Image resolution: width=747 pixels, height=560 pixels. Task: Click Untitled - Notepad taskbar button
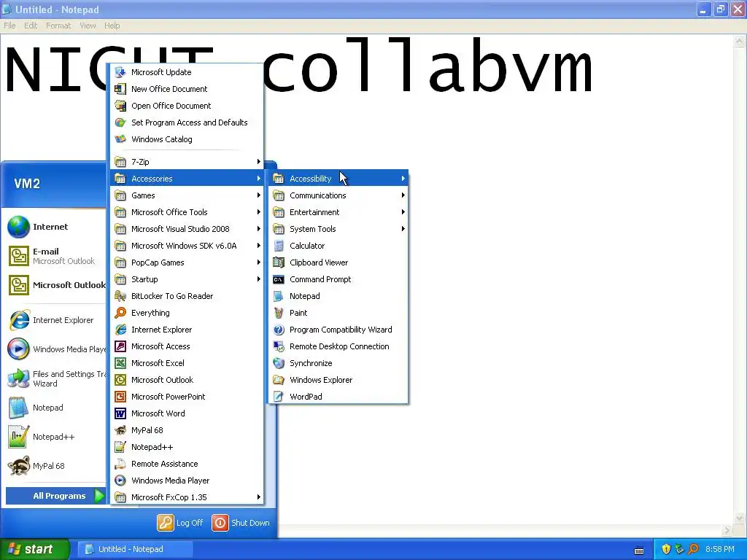click(135, 549)
